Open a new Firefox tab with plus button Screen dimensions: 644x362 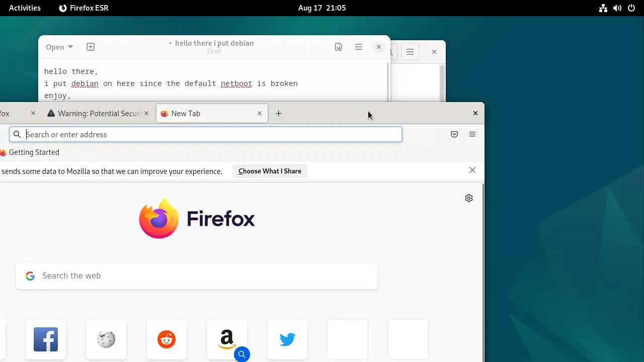pyautogui.click(x=278, y=114)
